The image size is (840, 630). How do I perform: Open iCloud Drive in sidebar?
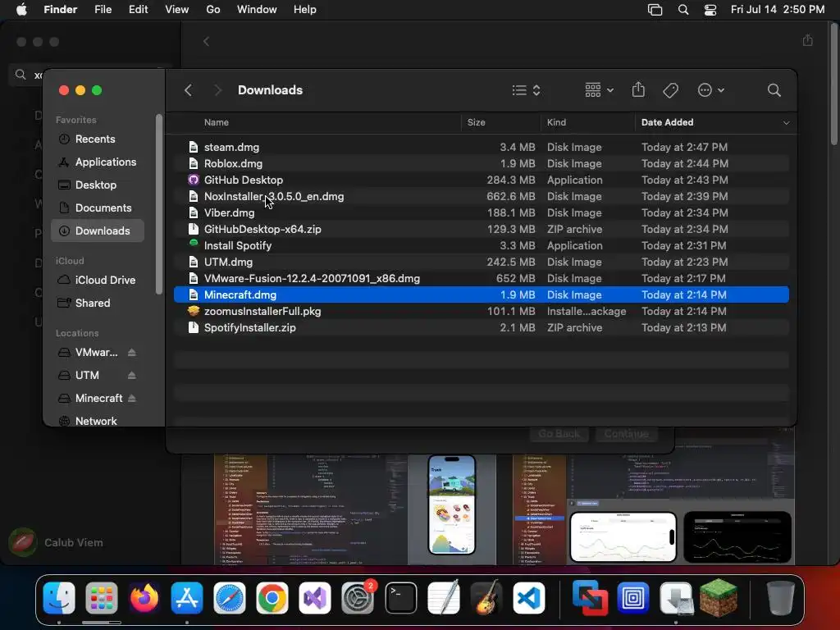(97, 280)
